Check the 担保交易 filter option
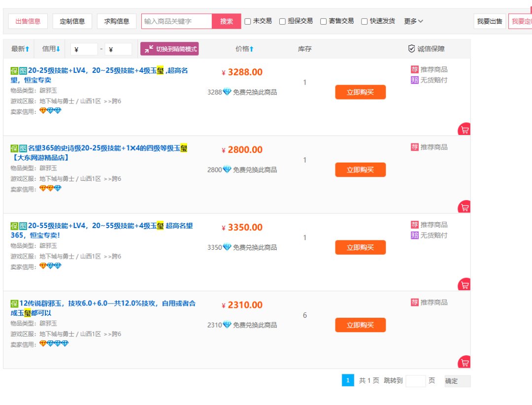This screenshot has height=405, width=532. [282, 21]
